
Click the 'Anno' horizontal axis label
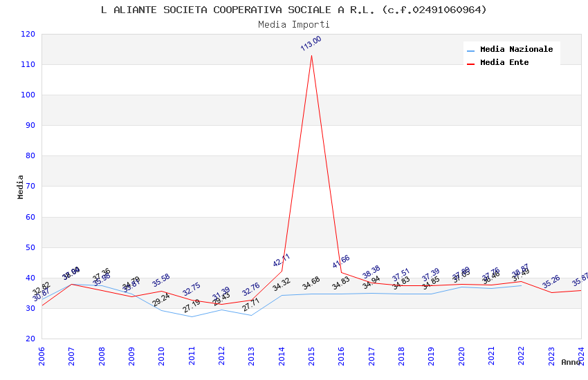571,362
